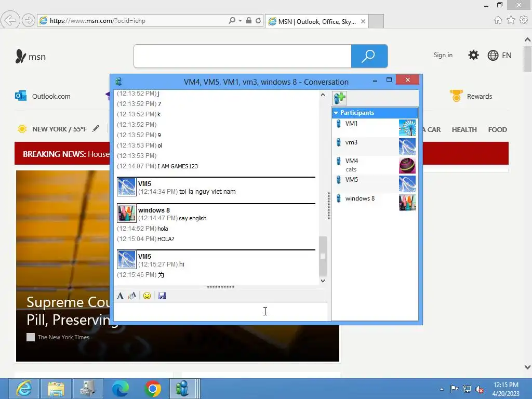This screenshot has height=399, width=532.
Task: Click chat history scroll down arrow
Action: [x=323, y=281]
